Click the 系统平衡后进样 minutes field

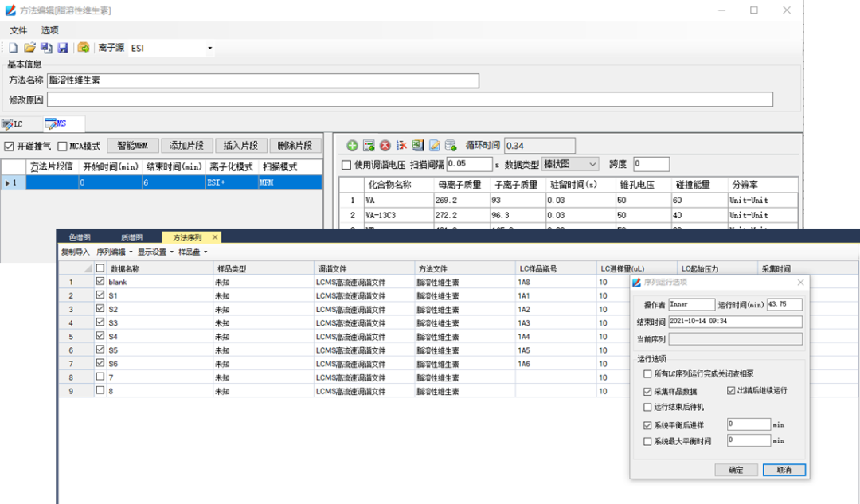[x=749, y=424]
